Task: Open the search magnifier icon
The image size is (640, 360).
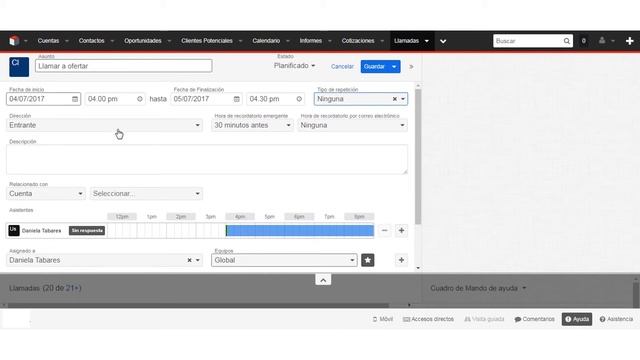Action: (567, 41)
